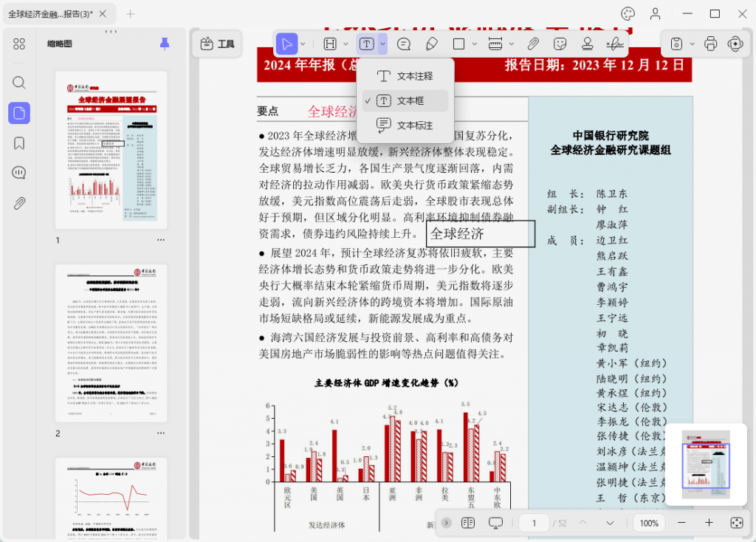Viewport: 756px width, 542px height.
Task: Select the pencil drawing tool
Action: [431, 44]
